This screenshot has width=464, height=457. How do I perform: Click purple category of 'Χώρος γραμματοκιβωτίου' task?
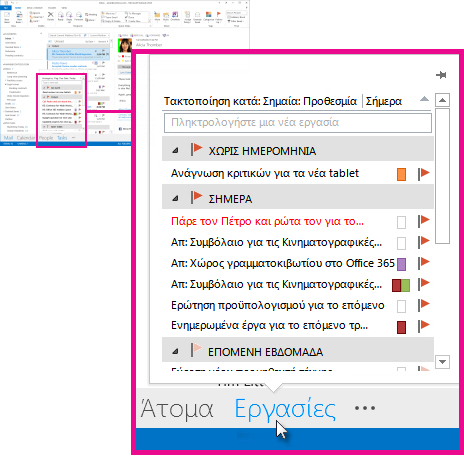pos(401,264)
